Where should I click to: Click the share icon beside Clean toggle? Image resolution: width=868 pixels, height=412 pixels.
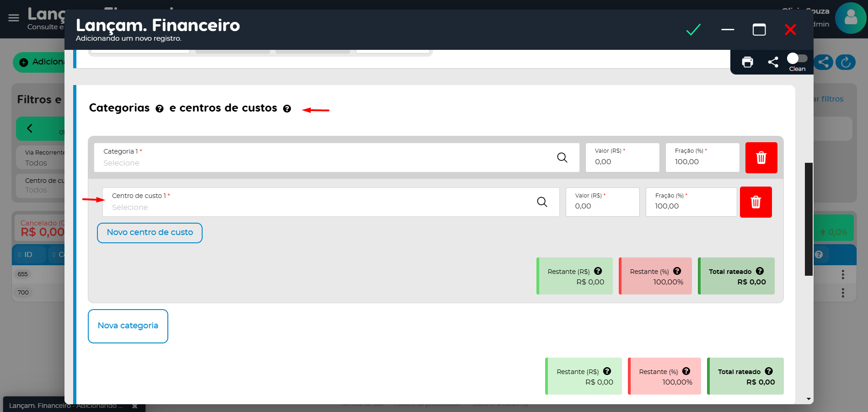tap(773, 62)
